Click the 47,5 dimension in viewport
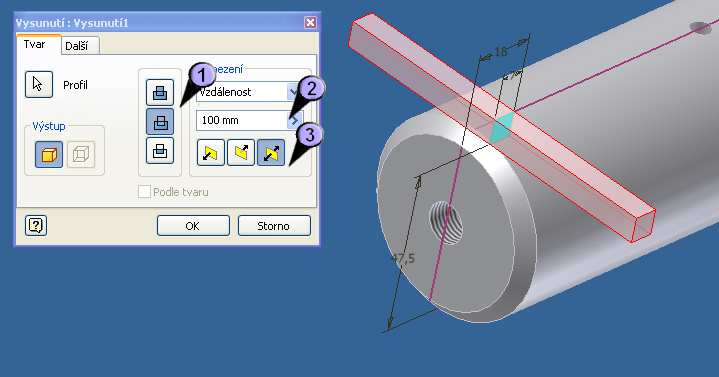Image resolution: width=719 pixels, height=377 pixels. coord(403,259)
